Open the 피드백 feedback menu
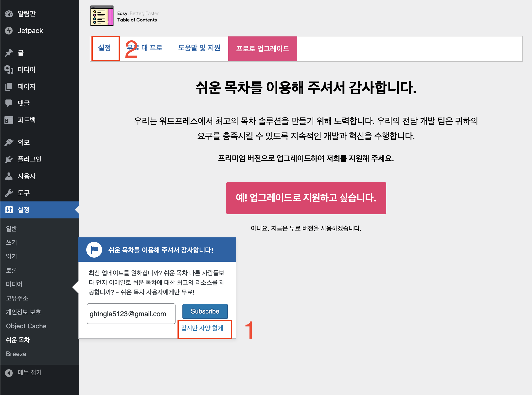 click(x=28, y=120)
